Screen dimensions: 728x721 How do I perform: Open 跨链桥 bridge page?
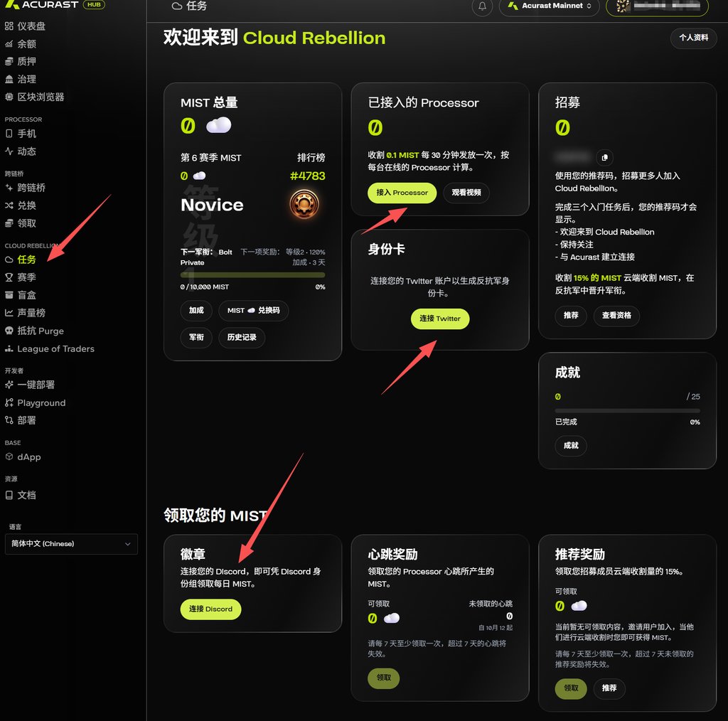[x=26, y=188]
